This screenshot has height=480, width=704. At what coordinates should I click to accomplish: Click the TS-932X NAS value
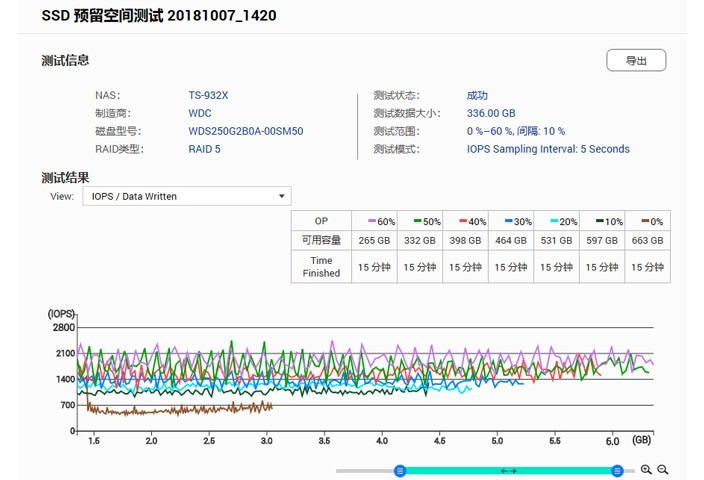click(x=208, y=96)
